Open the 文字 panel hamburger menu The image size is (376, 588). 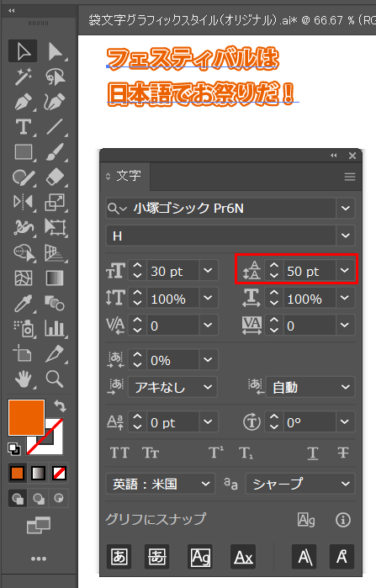[x=350, y=177]
